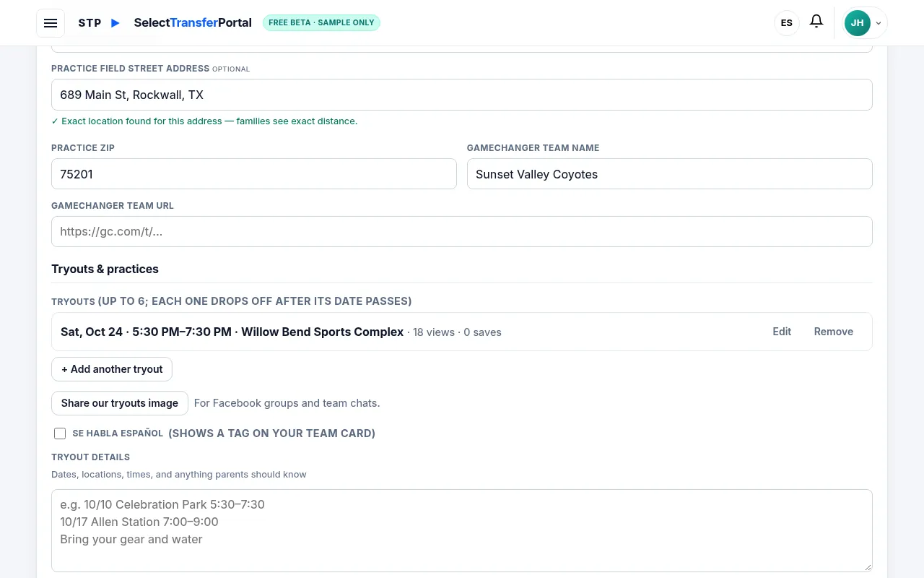Open the notifications bell
Viewport: 924px width, 578px height.
(816, 22)
